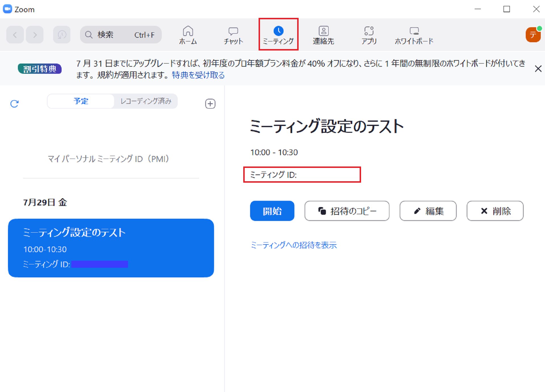Click the 招待のコピー (Copy invitation) button
This screenshot has height=392, width=545.
click(347, 211)
